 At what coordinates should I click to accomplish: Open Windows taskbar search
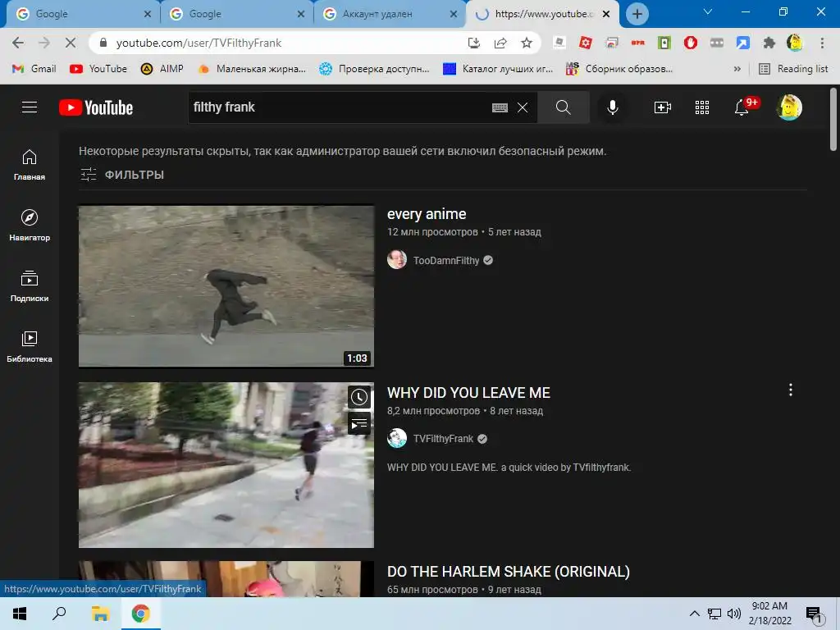pos(59,614)
